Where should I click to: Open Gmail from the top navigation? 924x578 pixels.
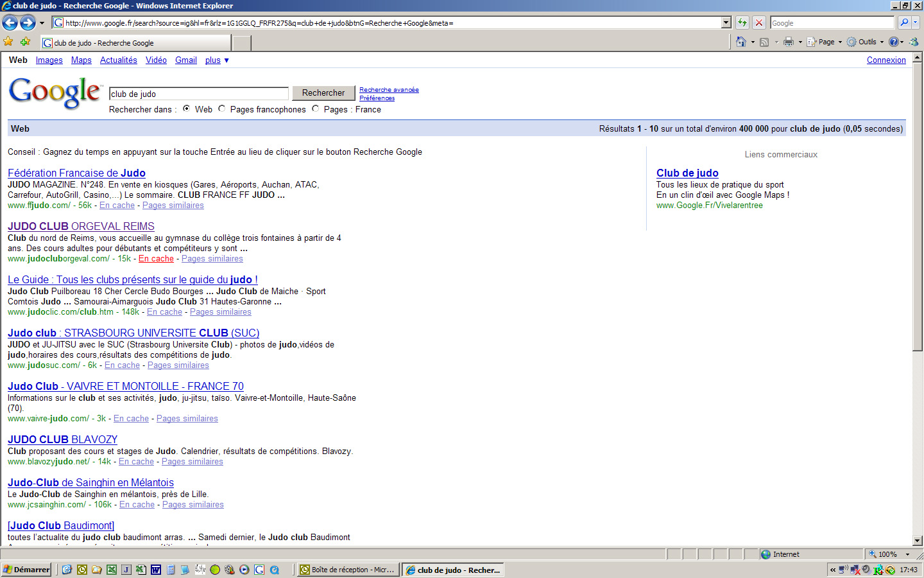(186, 60)
